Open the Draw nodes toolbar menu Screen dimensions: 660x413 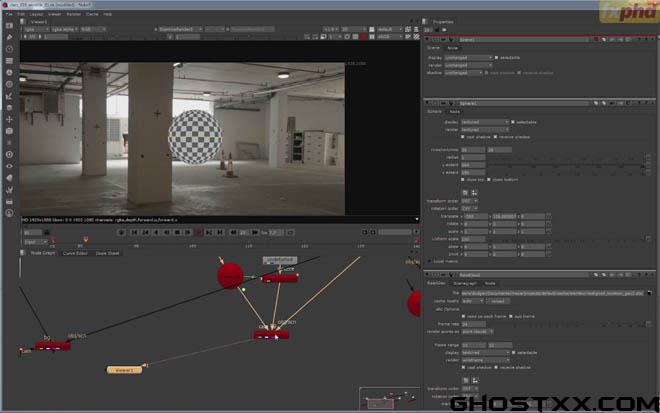9,37
